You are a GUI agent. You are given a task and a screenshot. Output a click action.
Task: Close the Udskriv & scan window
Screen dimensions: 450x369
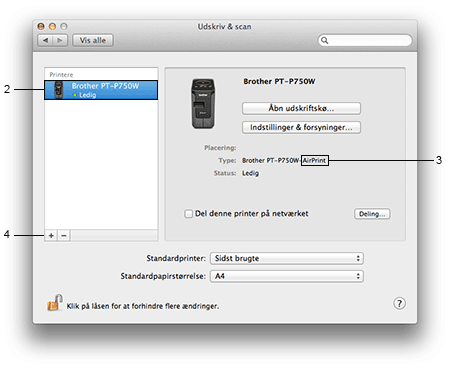[x=41, y=26]
